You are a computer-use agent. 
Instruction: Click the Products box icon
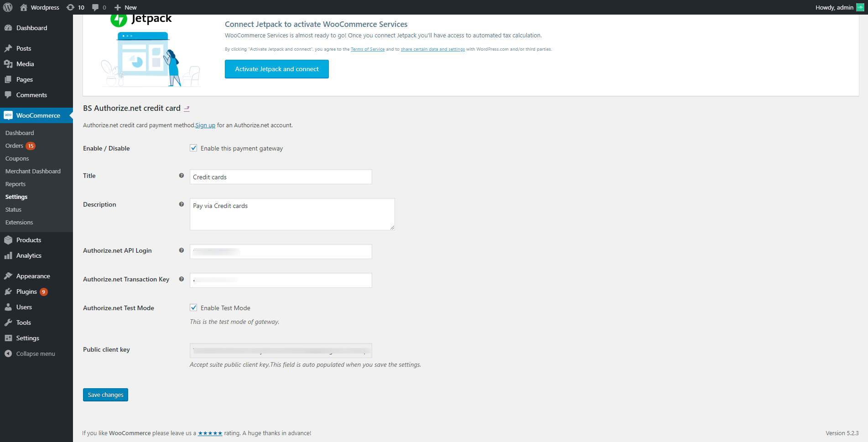pos(8,240)
